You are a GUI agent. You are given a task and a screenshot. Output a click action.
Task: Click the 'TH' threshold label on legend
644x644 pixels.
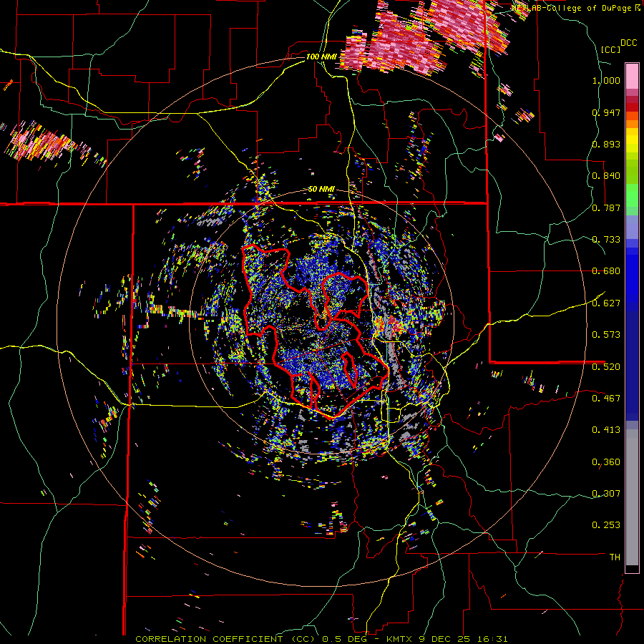click(615, 557)
